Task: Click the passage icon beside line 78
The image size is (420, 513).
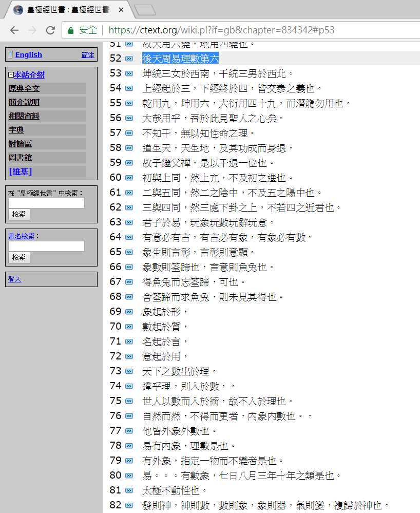Action: click(128, 446)
